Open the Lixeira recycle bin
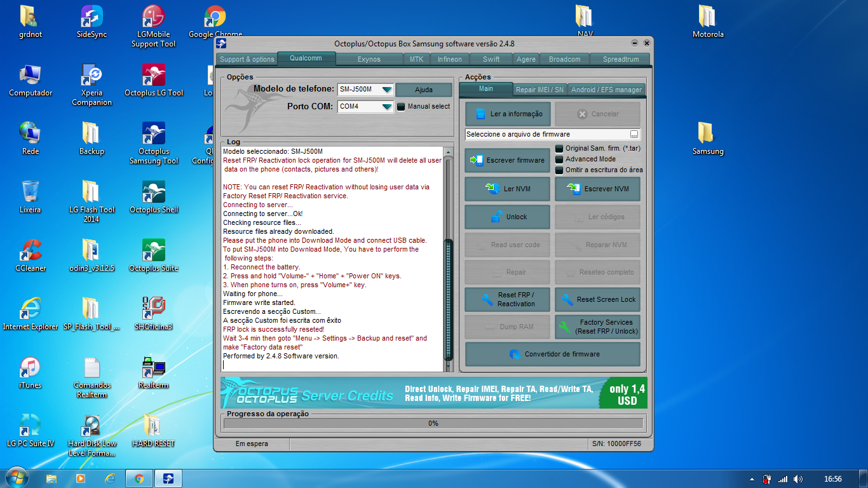 click(x=31, y=197)
